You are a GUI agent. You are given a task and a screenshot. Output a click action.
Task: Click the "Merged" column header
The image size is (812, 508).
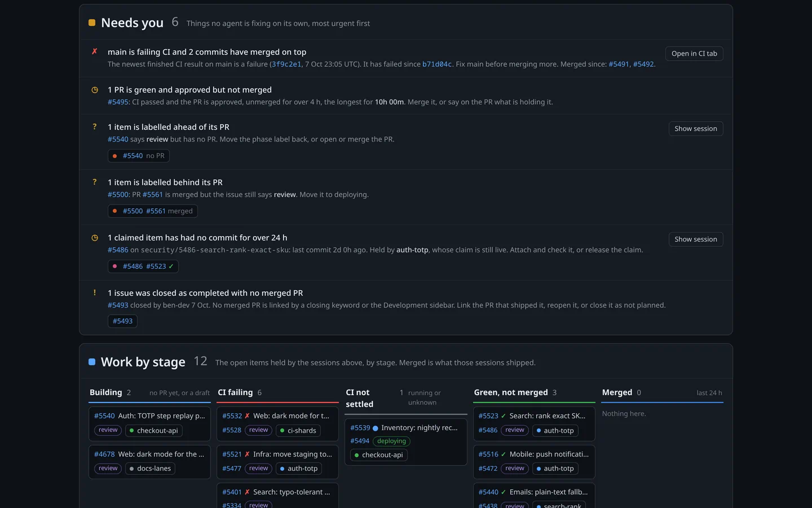tap(617, 393)
